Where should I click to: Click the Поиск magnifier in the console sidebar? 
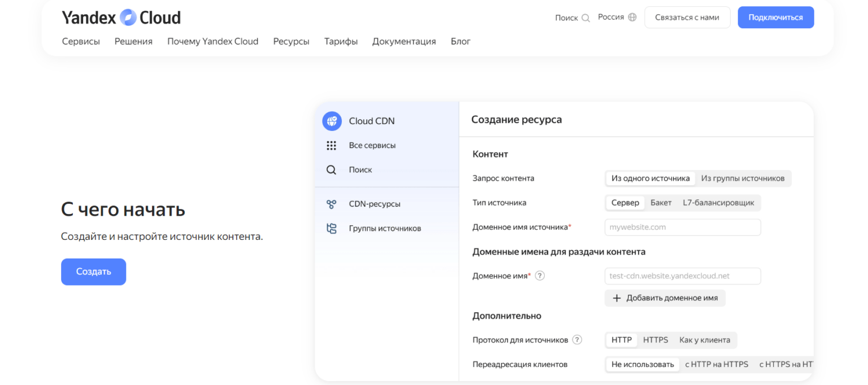coord(332,169)
